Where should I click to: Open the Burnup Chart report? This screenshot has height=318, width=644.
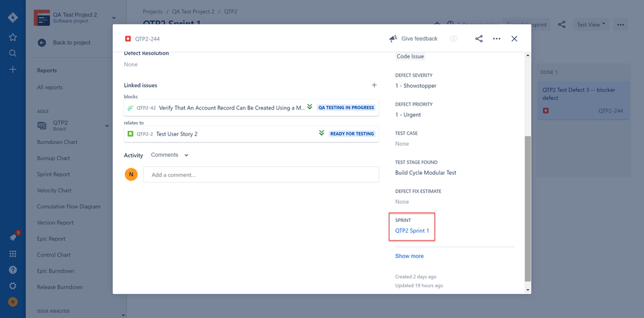[x=54, y=158]
